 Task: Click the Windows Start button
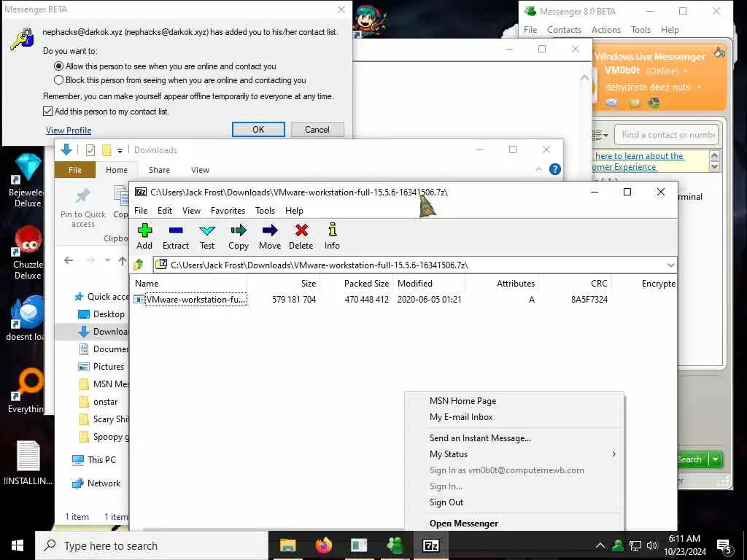click(18, 545)
